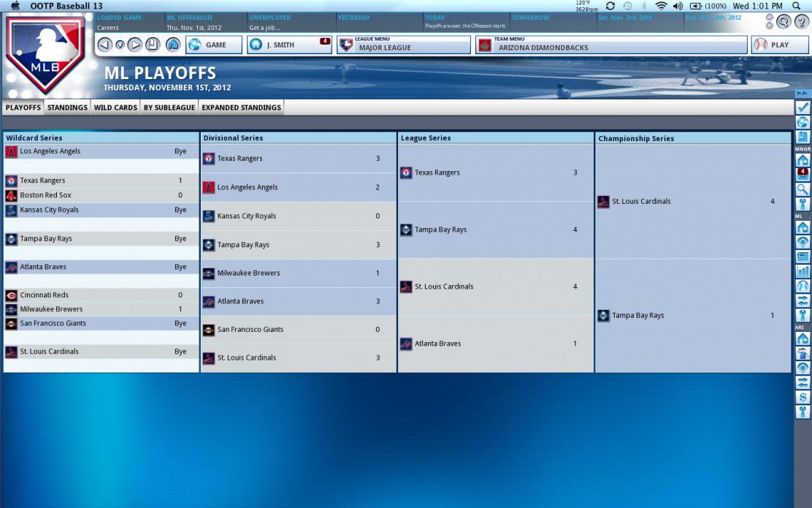The height and width of the screenshot is (508, 812).
Task: Switch to the Wild Cards tab
Action: tap(115, 107)
